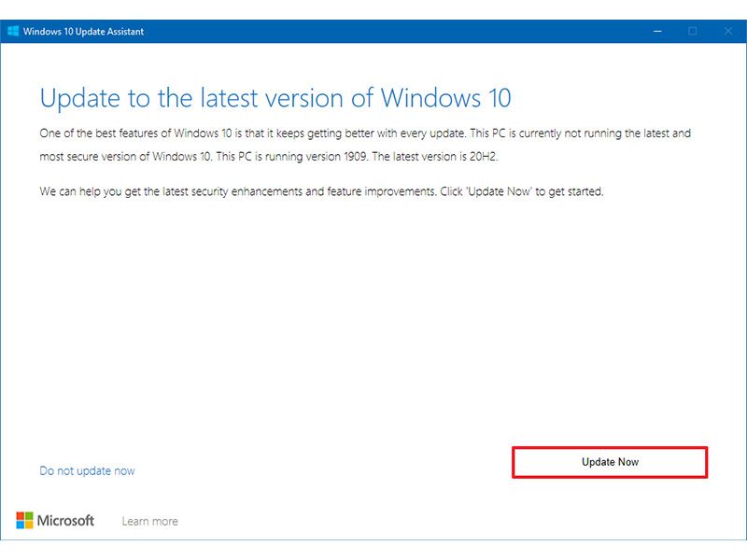This screenshot has height=560, width=747.
Task: Click the sentence starting 'We can help you get'
Action: [x=321, y=192]
